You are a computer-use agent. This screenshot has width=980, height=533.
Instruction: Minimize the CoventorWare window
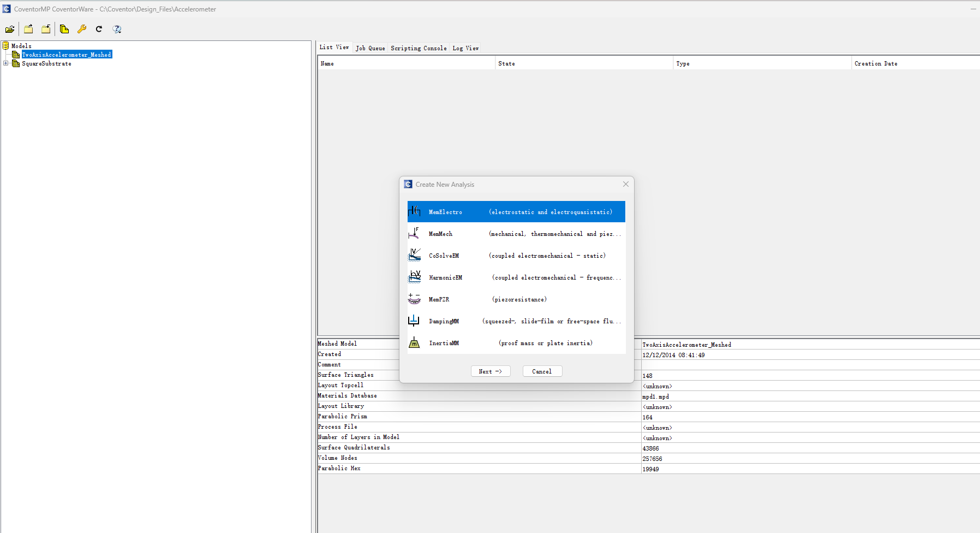973,9
